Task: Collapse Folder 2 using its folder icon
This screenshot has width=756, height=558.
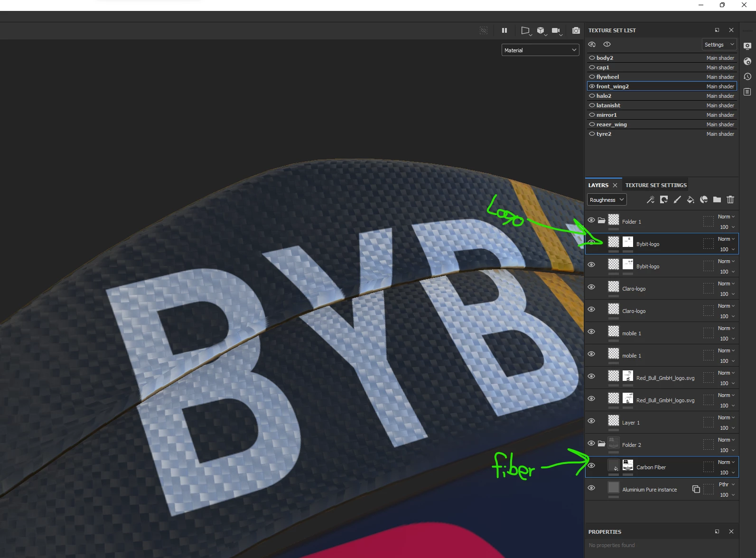Action: tap(602, 444)
